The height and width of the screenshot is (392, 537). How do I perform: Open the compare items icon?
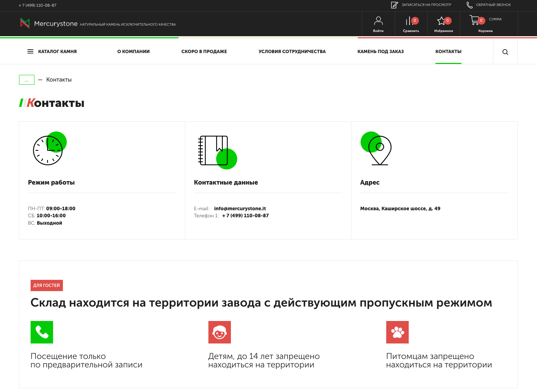pos(409,21)
